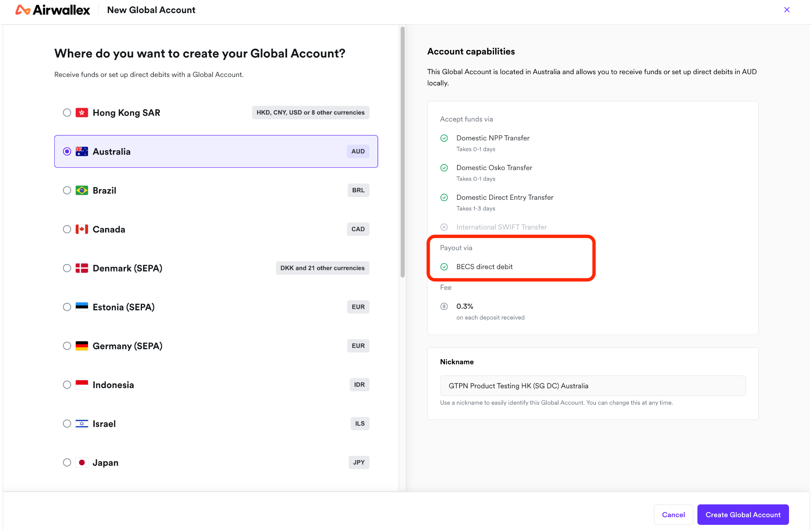
Task: Click the German flag icon
Action: tap(82, 346)
